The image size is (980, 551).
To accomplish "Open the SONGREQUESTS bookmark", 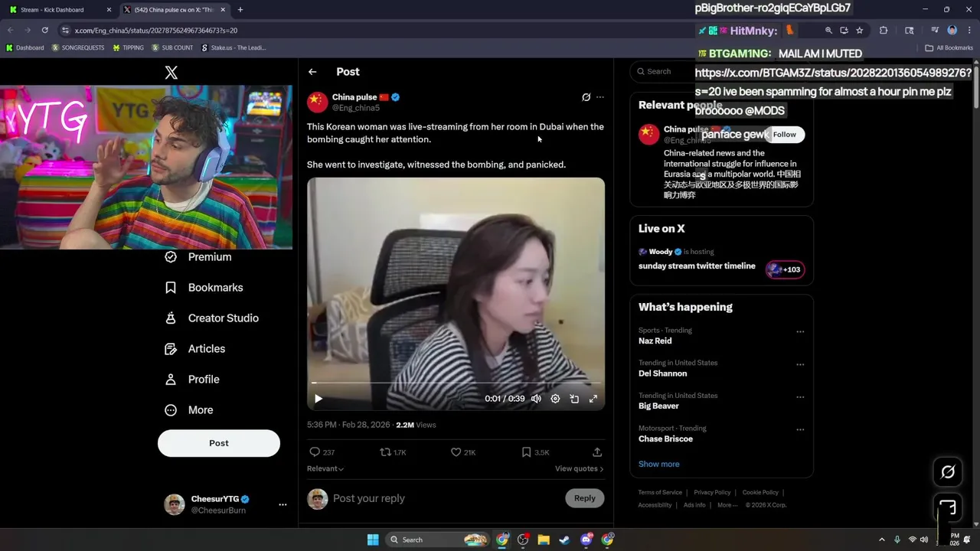I will 77,47.
